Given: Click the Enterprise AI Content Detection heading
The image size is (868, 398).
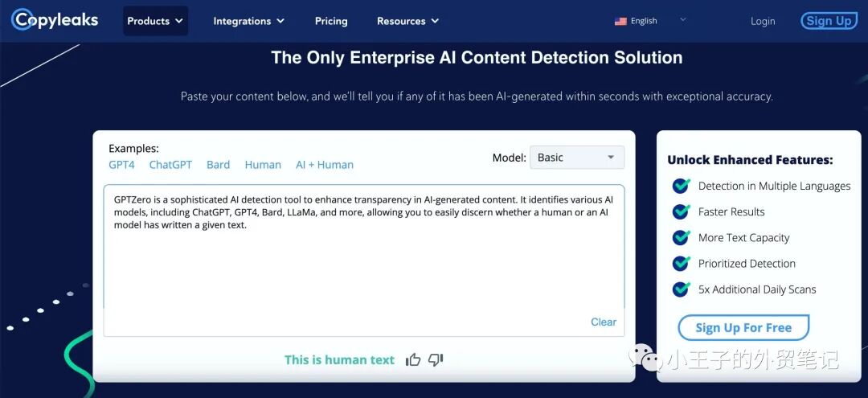Looking at the screenshot, I should (x=477, y=58).
